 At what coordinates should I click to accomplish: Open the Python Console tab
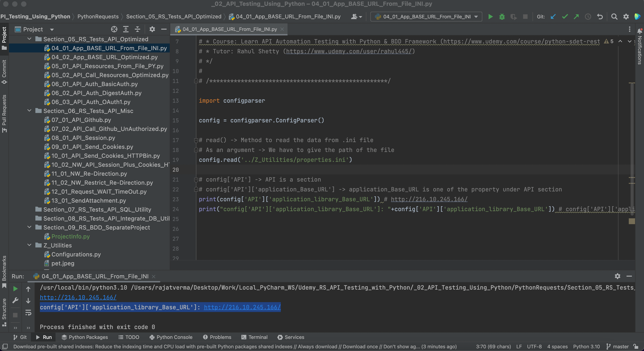click(171, 337)
